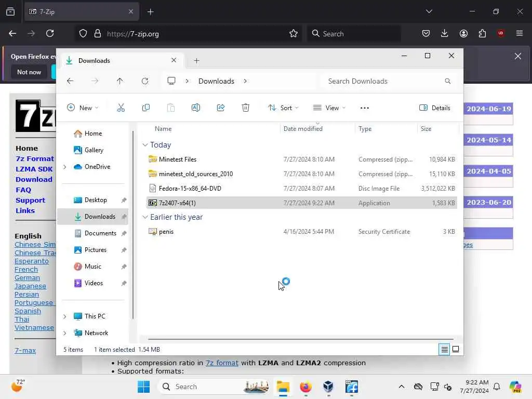This screenshot has height=399, width=532.
Task: Open a new Firefox tab
Action: (x=150, y=12)
